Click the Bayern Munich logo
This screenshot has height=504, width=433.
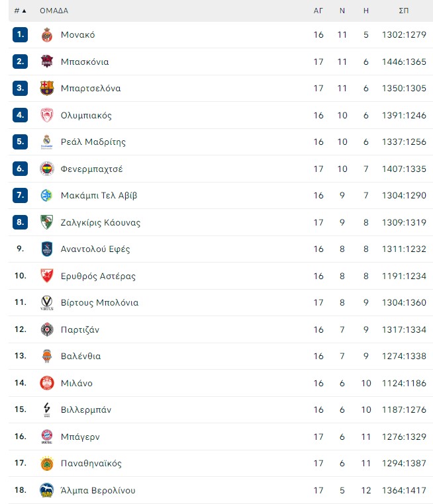pyautogui.click(x=47, y=437)
